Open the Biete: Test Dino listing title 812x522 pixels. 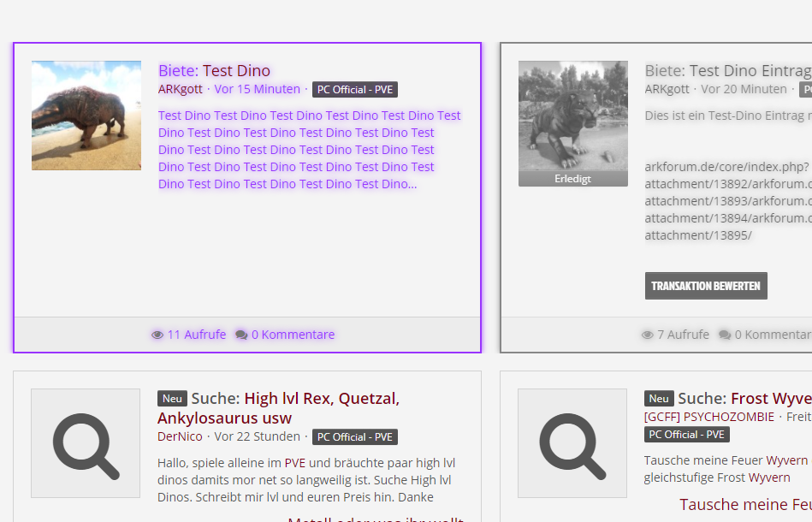[214, 71]
